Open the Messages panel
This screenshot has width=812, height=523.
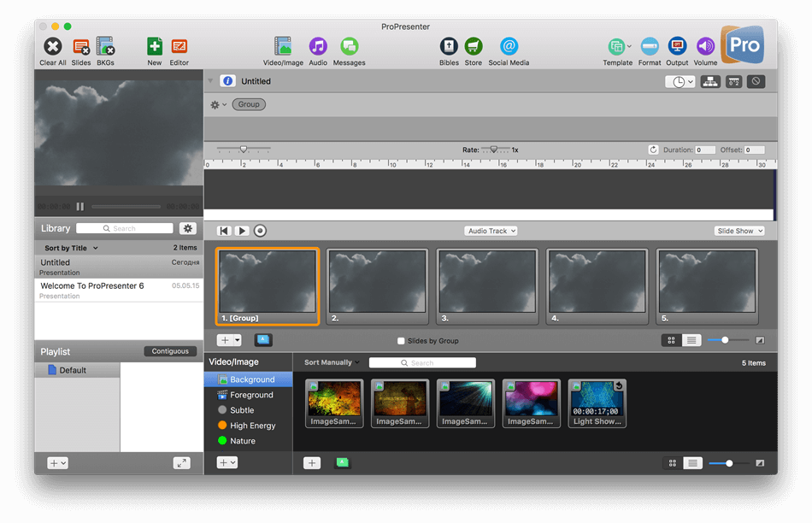point(349,47)
